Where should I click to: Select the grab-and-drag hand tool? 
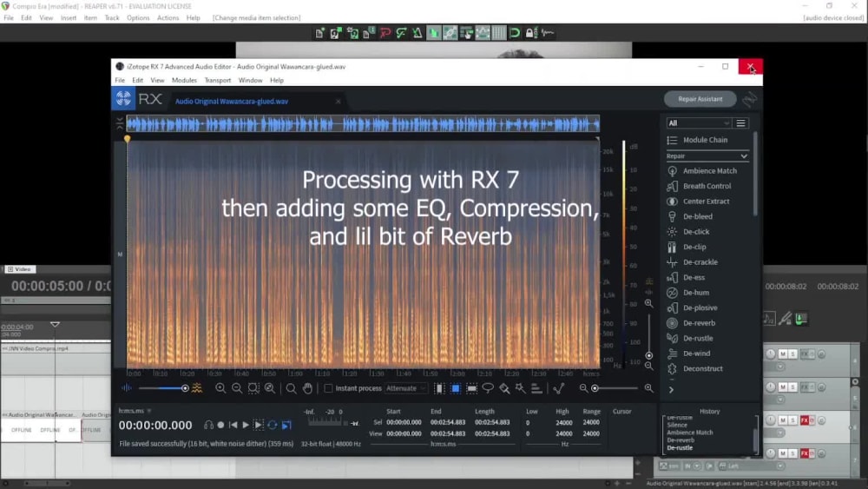click(x=308, y=388)
